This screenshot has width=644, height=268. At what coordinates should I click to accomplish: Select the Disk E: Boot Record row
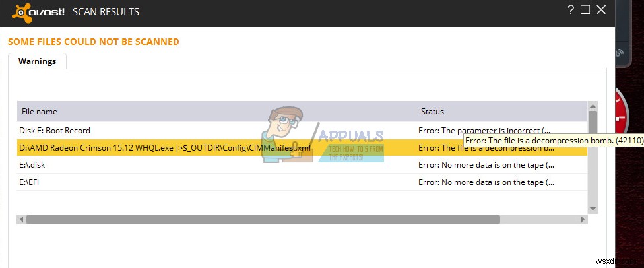pyautogui.click(x=302, y=130)
